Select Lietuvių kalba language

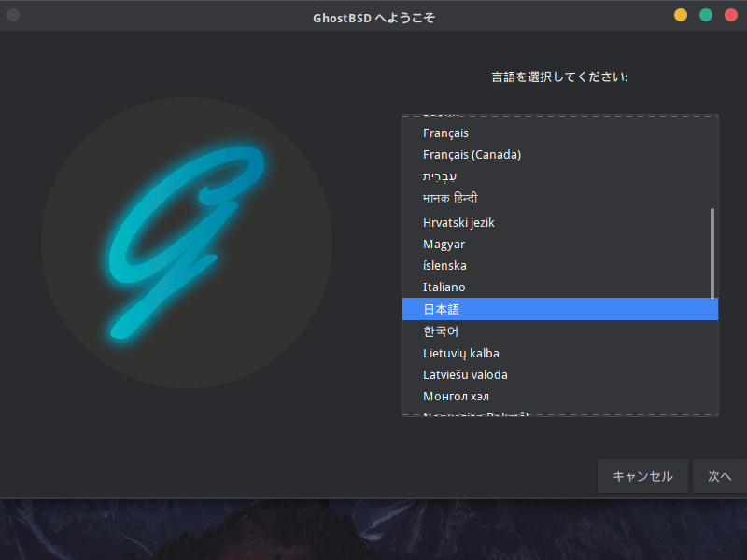(559, 354)
